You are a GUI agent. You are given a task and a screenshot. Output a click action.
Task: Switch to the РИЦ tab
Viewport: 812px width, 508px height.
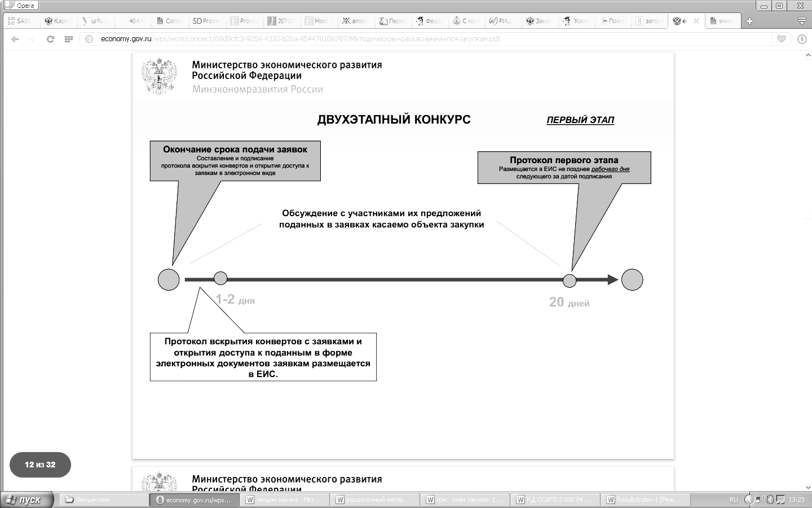pyautogui.click(x=503, y=21)
